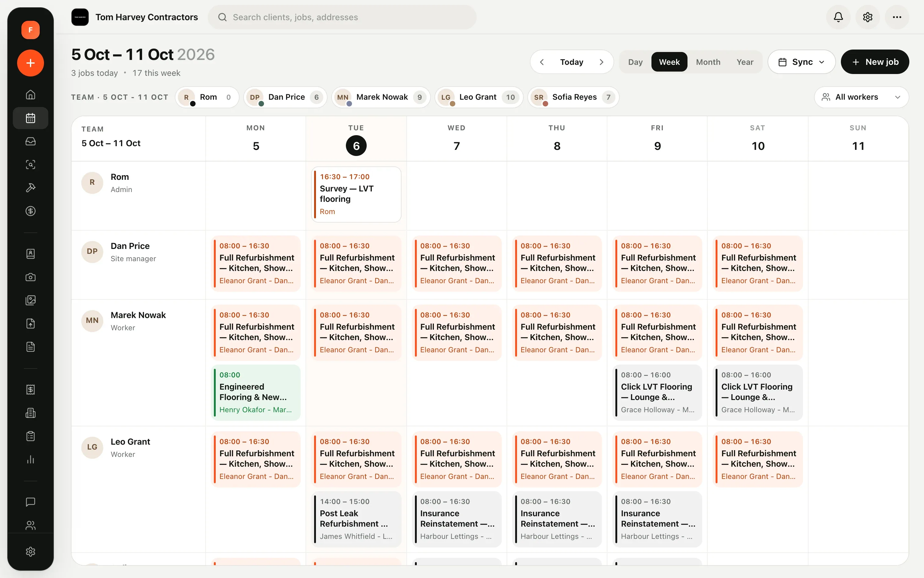Click the Today button
This screenshot has height=578, width=924.
pos(572,62)
